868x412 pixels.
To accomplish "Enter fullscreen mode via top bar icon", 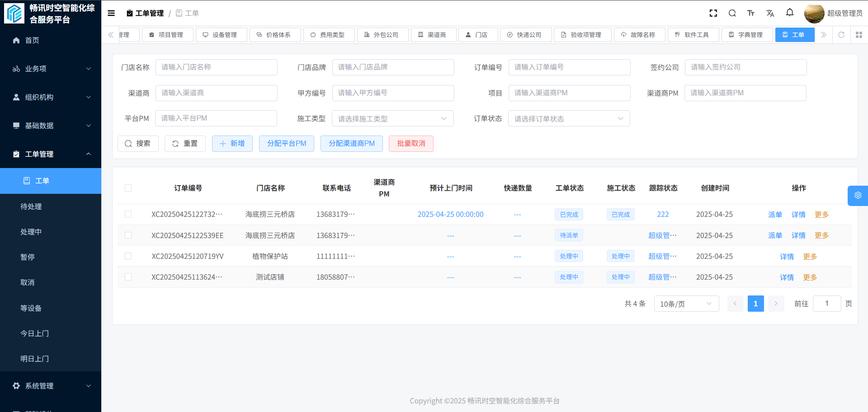I will [713, 13].
